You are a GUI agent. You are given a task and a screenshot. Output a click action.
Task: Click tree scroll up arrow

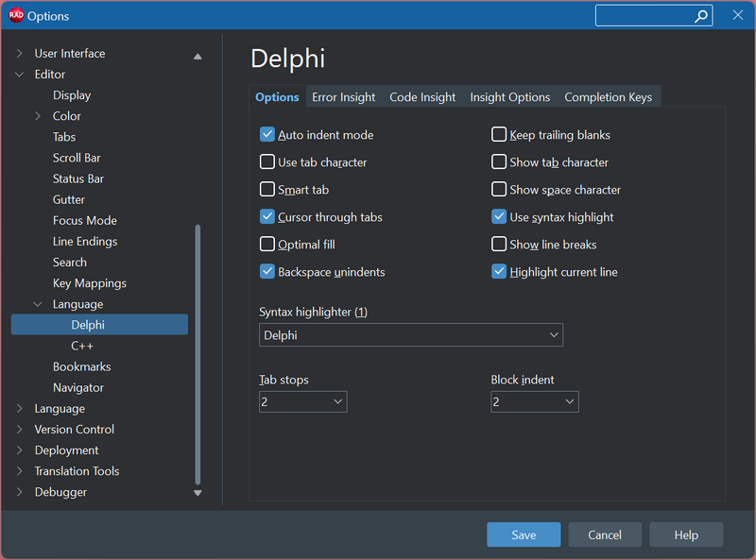click(198, 57)
